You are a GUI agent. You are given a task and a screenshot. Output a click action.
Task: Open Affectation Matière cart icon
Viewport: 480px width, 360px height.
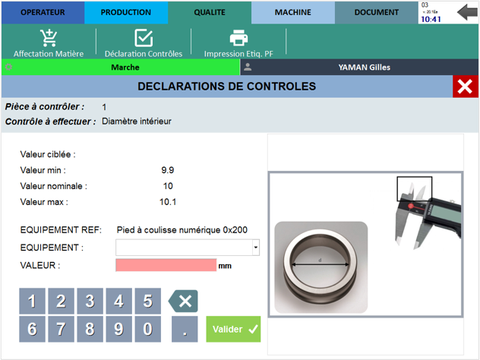49,38
